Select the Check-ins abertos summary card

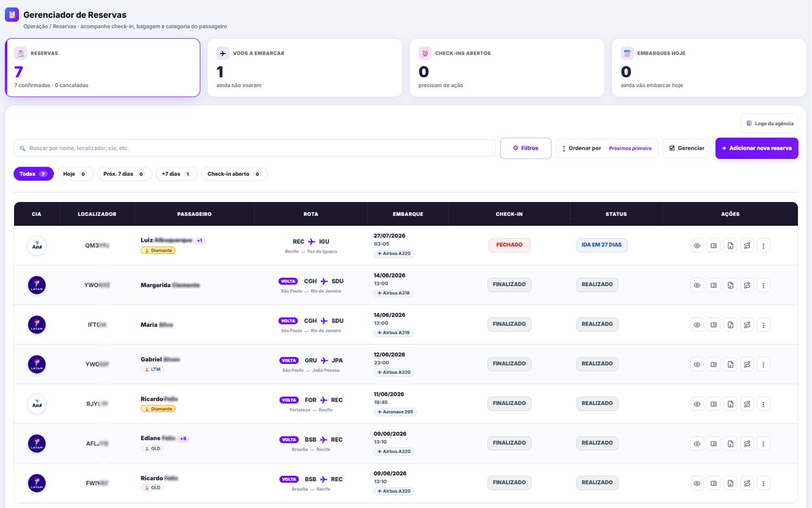507,67
